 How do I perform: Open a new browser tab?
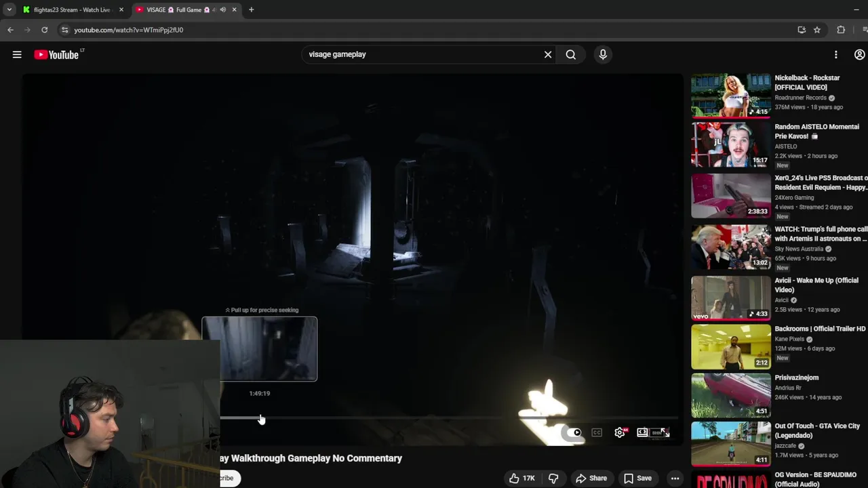tap(251, 9)
